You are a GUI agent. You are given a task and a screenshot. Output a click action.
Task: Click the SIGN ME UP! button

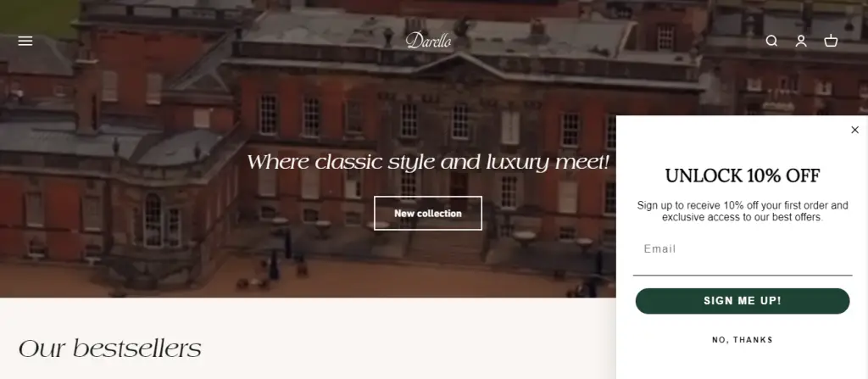[x=743, y=301]
